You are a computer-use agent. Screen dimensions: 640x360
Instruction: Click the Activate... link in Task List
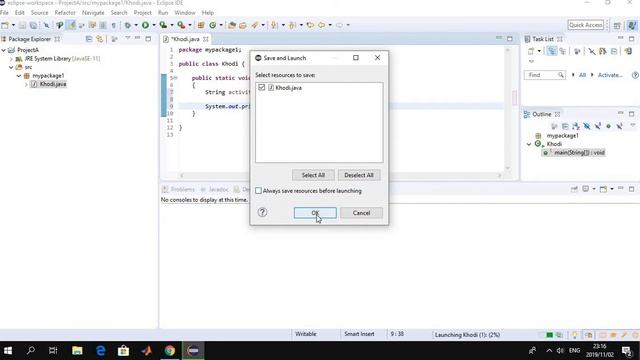(x=610, y=75)
